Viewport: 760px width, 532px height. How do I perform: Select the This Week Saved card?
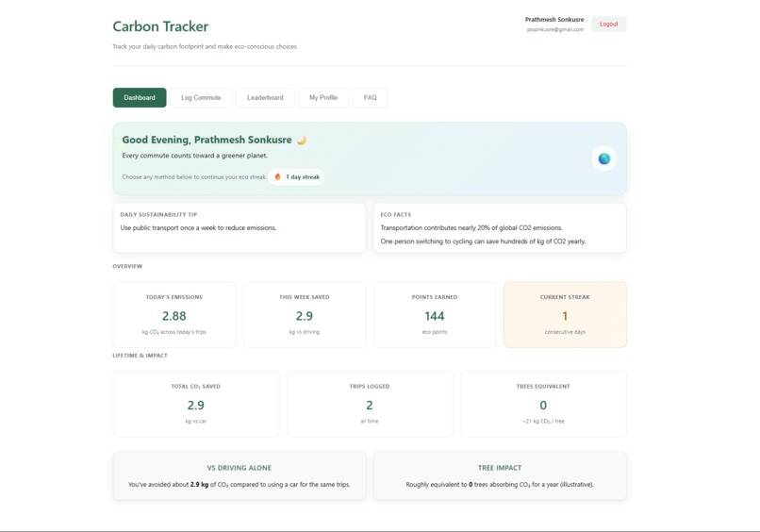coord(305,315)
